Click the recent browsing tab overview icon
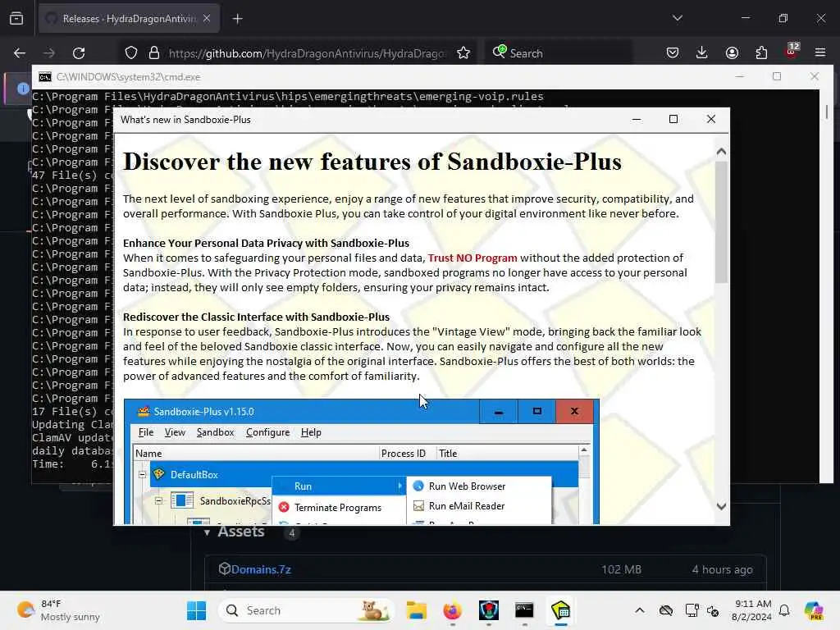The height and width of the screenshot is (630, 840). pos(16,19)
